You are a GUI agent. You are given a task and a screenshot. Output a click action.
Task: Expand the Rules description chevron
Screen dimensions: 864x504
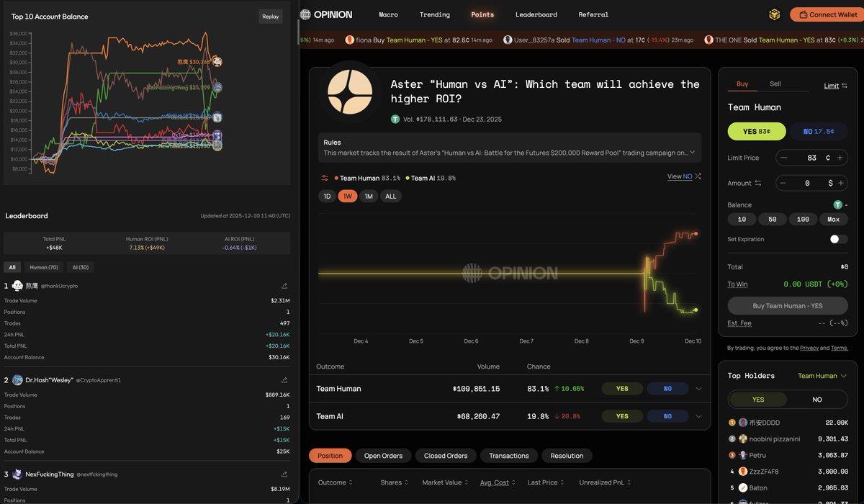(x=693, y=152)
